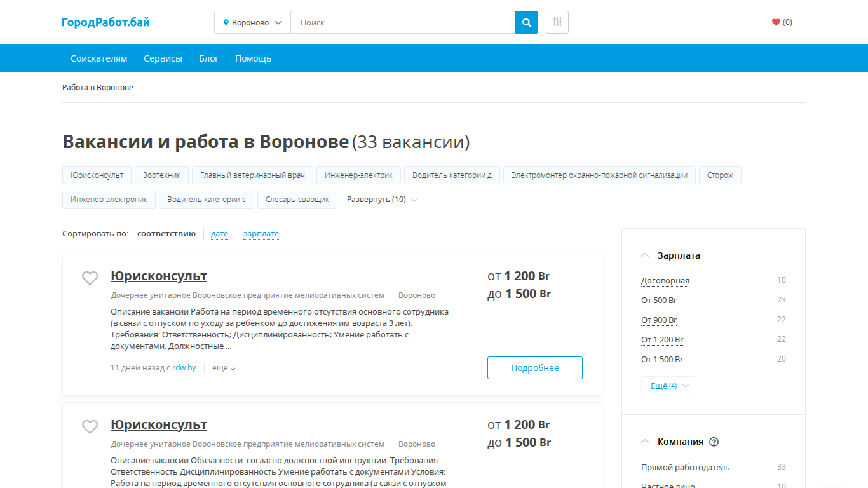The width and height of the screenshot is (868, 488).
Task: Open the Вороново city dropdown
Action: [x=253, y=22]
